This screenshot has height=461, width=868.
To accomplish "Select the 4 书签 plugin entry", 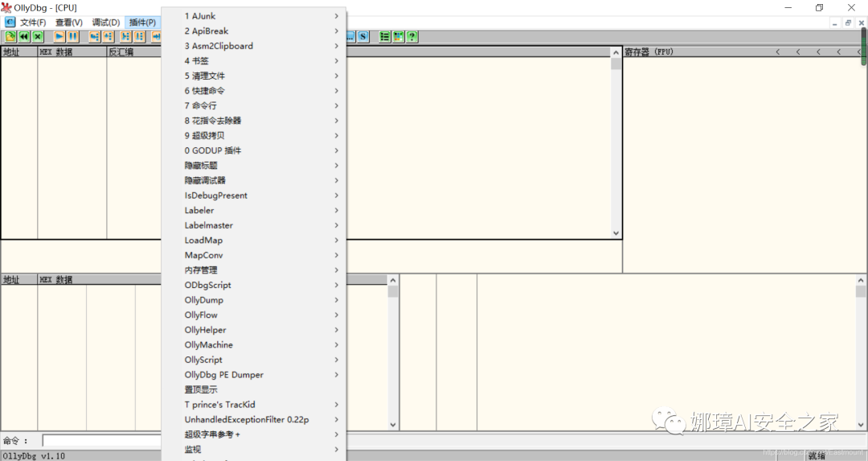I will pyautogui.click(x=254, y=61).
